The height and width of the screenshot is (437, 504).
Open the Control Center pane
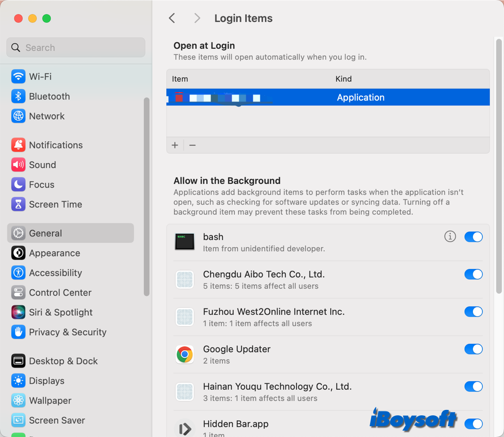point(60,293)
